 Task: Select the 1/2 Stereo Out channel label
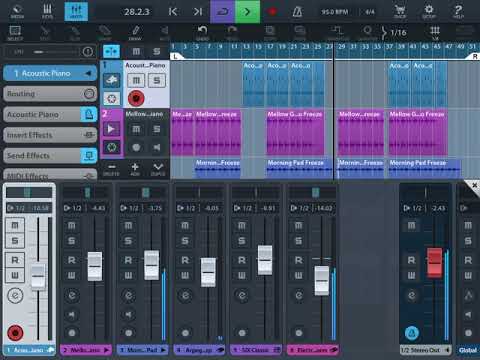tap(426, 350)
